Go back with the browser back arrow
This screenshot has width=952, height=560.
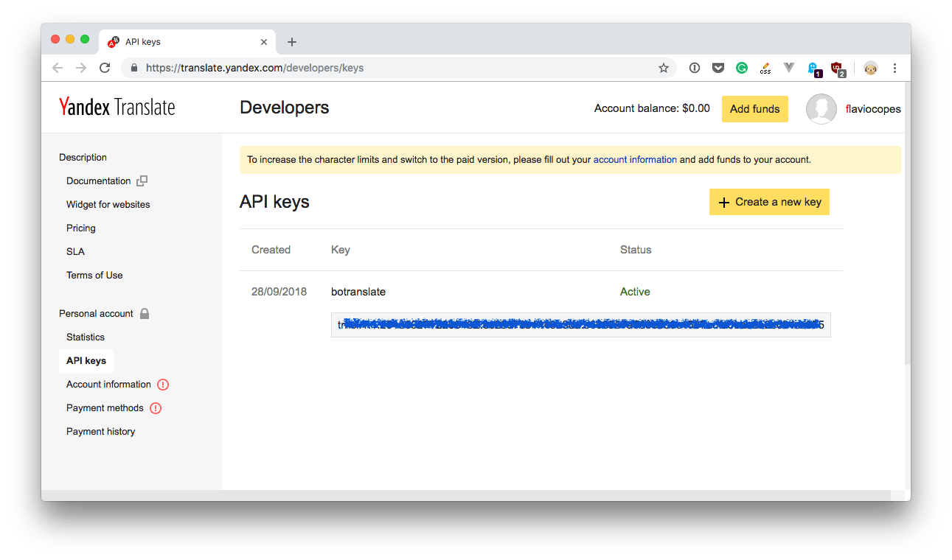[x=58, y=68]
